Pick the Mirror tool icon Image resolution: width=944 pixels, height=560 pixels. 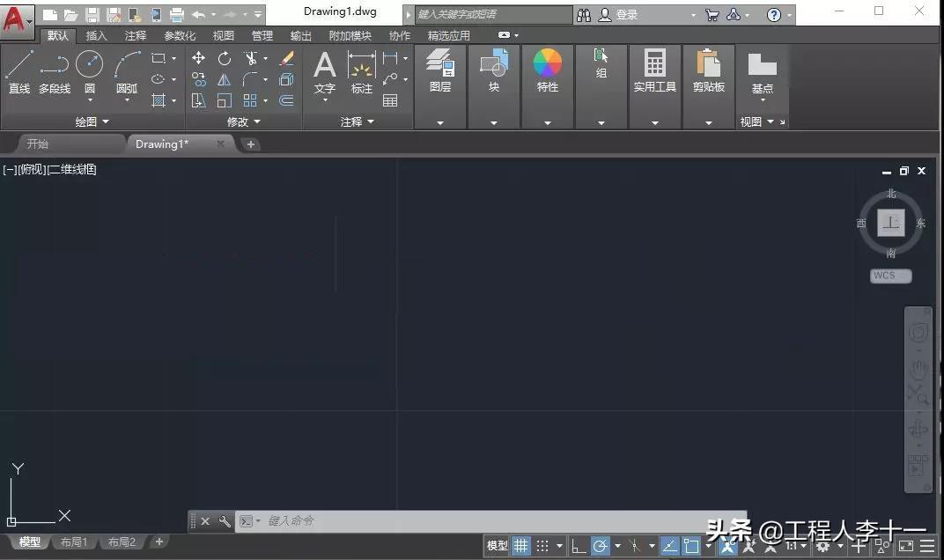coord(225,79)
